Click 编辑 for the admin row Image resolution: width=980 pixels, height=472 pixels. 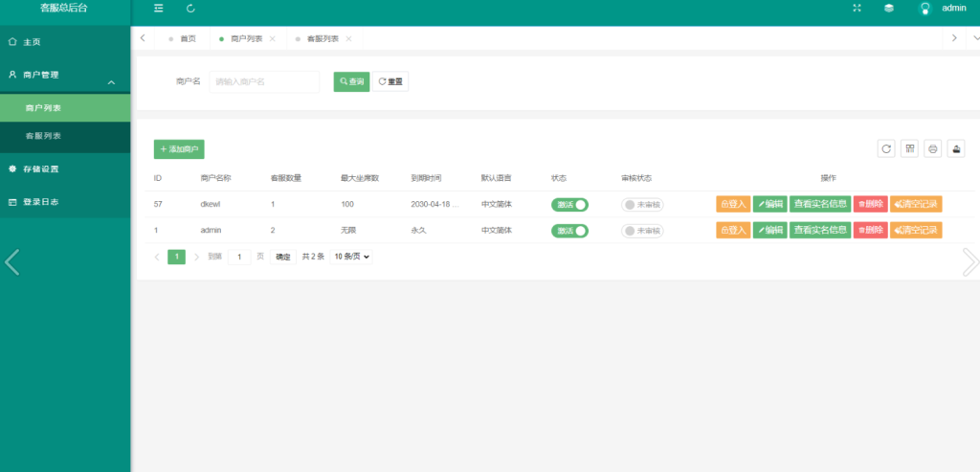point(770,230)
